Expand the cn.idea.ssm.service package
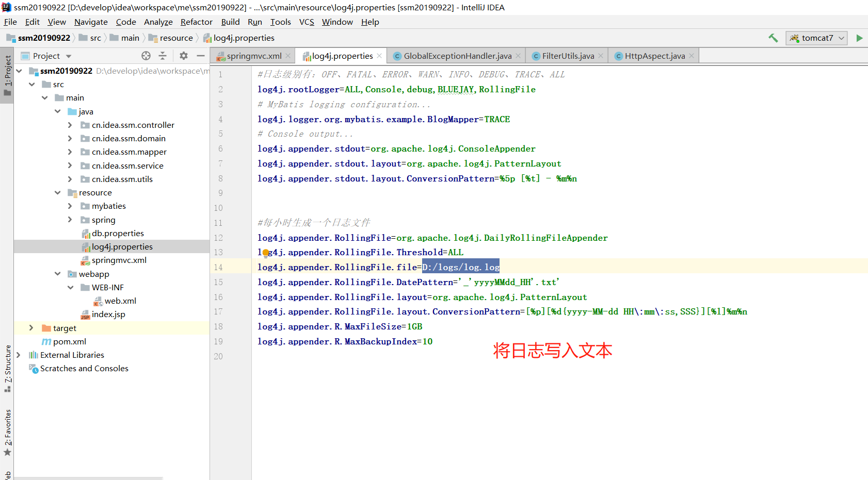Viewport: 868px width, 480px height. coord(70,165)
